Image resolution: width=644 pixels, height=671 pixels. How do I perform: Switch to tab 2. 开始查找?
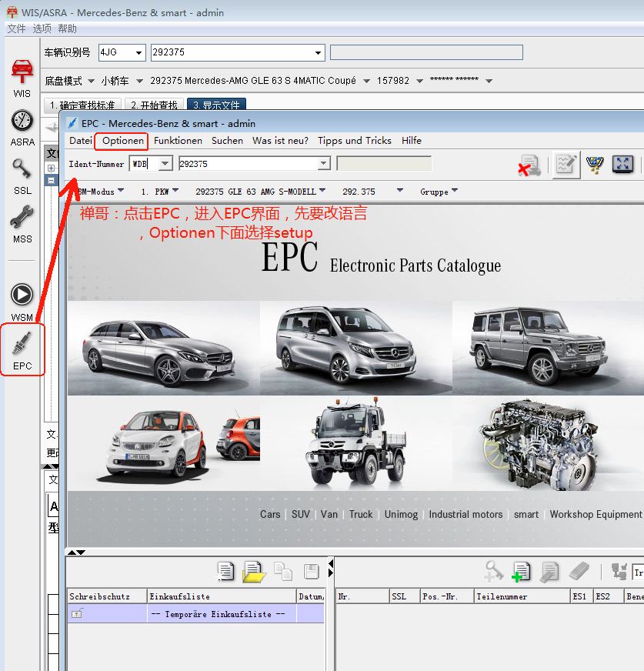[x=154, y=105]
